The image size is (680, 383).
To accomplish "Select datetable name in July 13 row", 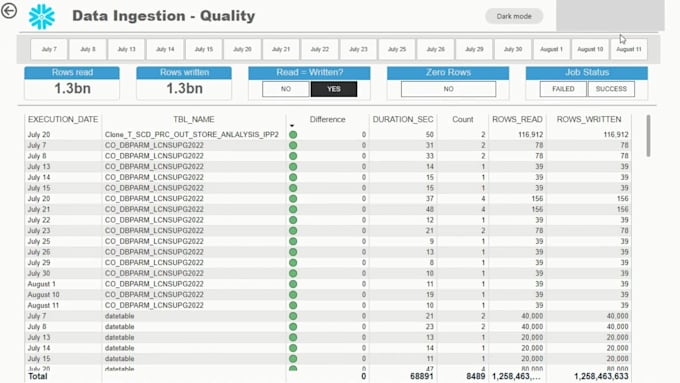I will point(119,337).
